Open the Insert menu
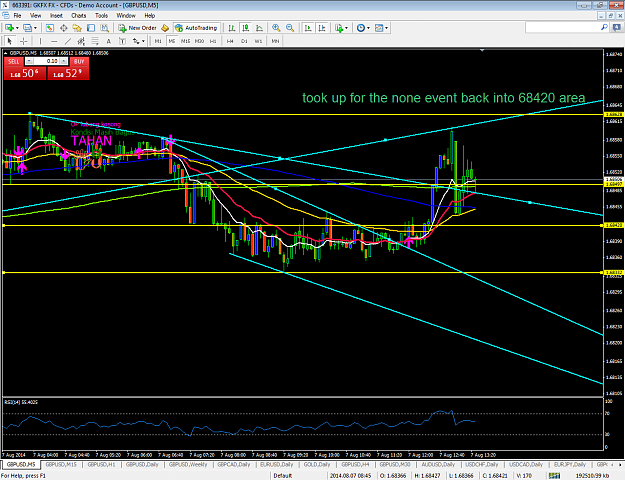625x480 pixels. point(56,16)
